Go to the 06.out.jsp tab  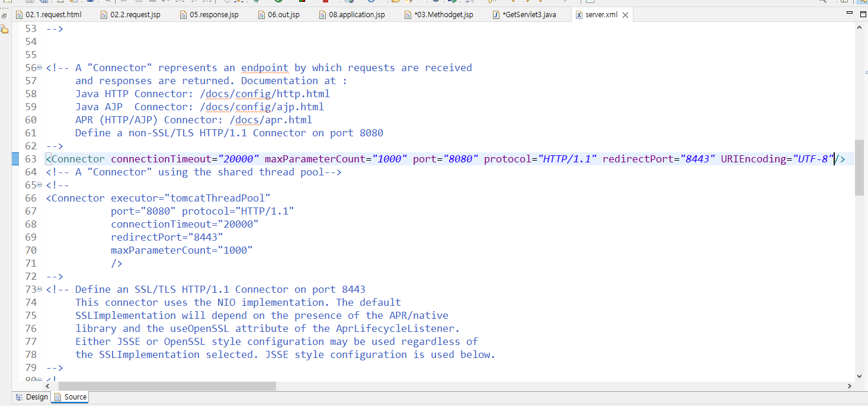(x=280, y=14)
